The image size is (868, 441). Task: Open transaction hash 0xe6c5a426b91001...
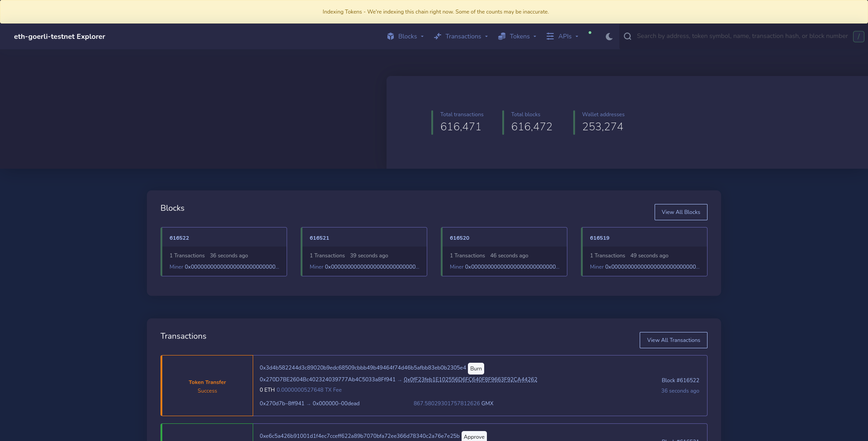(359, 436)
